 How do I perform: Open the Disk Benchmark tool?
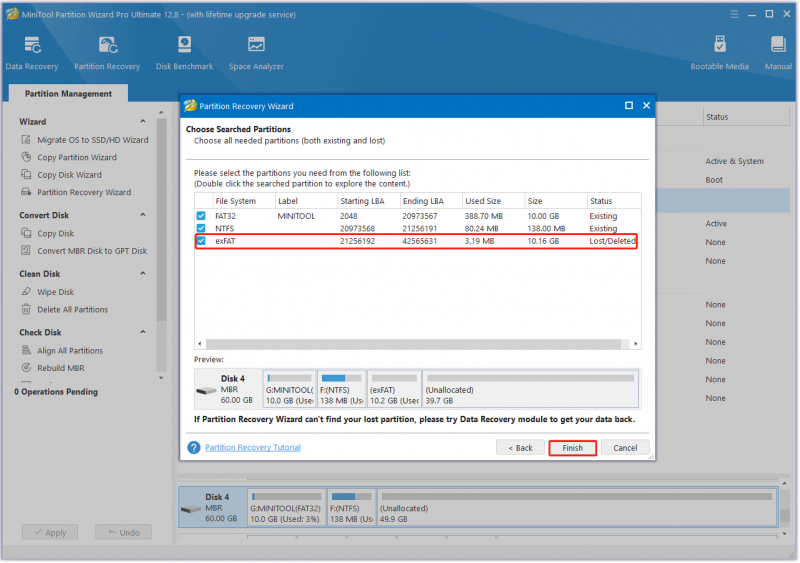[x=184, y=53]
